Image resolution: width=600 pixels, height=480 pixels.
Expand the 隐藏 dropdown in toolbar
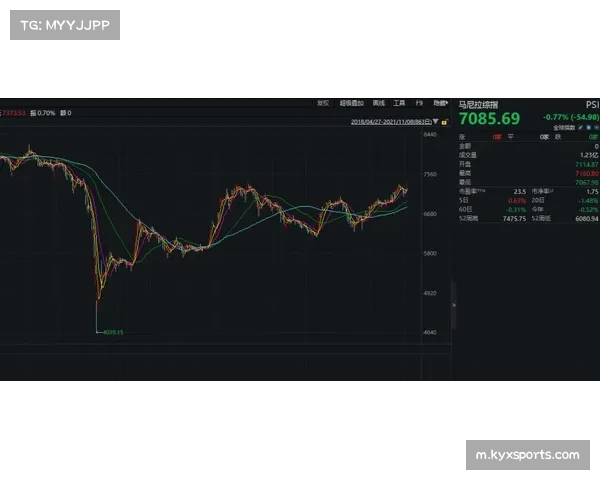(440, 102)
